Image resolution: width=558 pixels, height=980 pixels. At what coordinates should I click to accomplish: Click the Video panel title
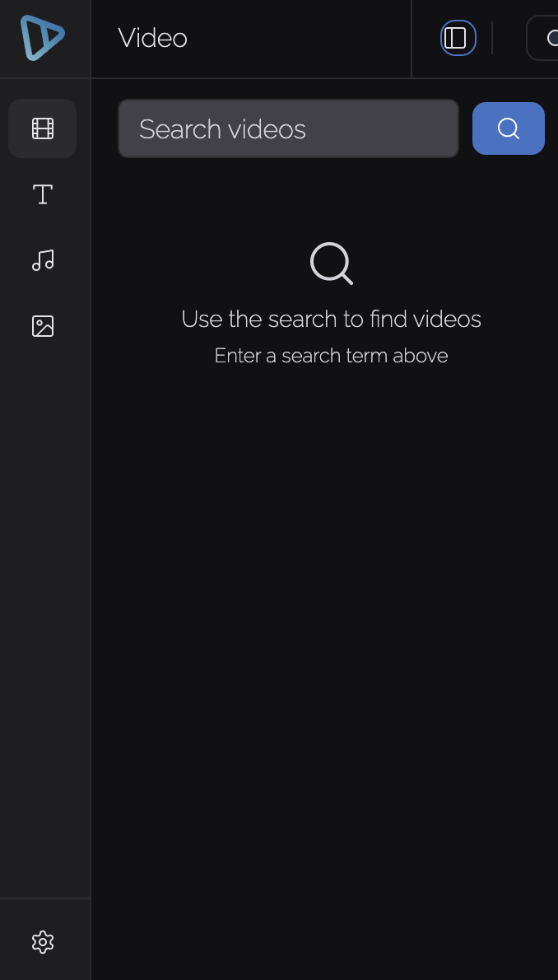click(152, 38)
